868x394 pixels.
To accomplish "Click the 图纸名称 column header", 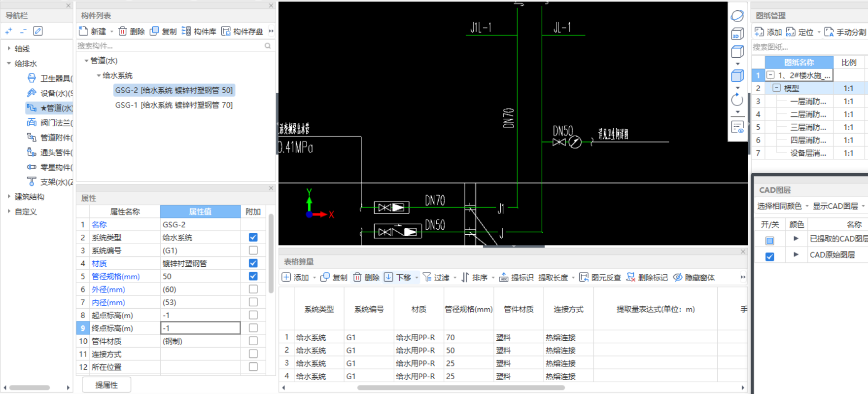I will (x=799, y=63).
